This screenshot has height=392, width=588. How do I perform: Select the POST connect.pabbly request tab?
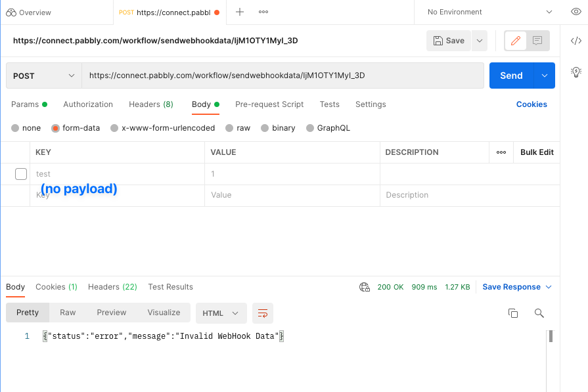[x=169, y=12]
